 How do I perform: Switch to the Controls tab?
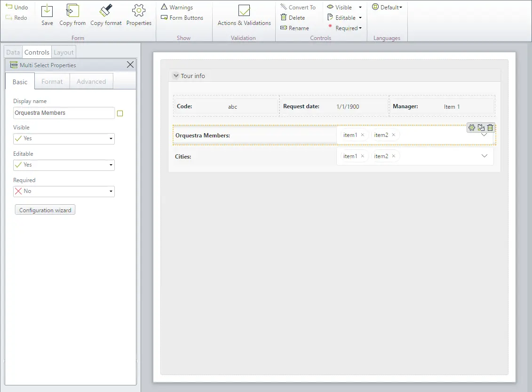click(x=37, y=52)
